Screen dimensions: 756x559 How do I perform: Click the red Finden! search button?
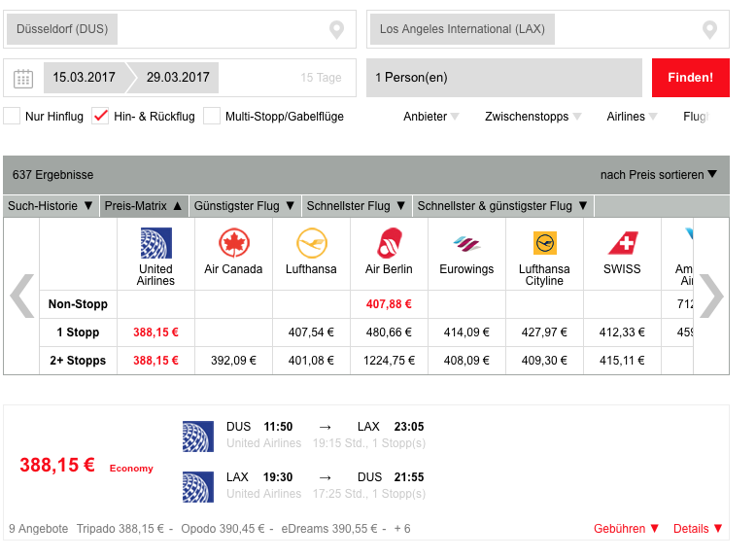[x=691, y=78]
